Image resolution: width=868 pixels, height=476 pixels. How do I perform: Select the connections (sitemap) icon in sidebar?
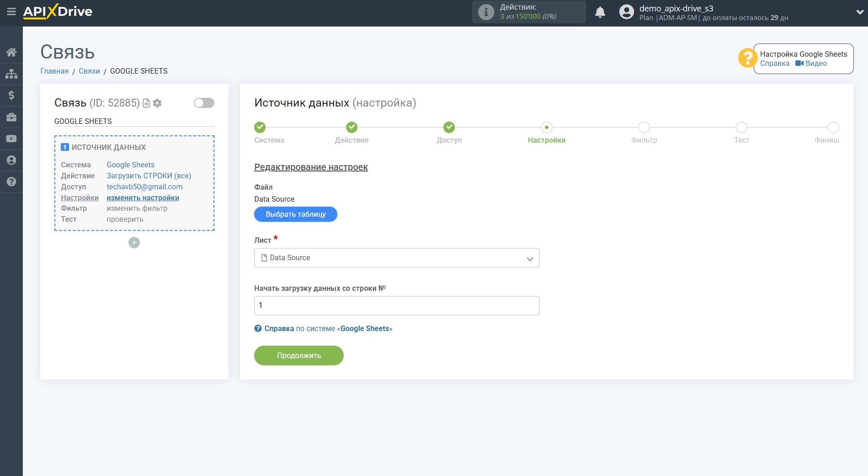(x=11, y=73)
